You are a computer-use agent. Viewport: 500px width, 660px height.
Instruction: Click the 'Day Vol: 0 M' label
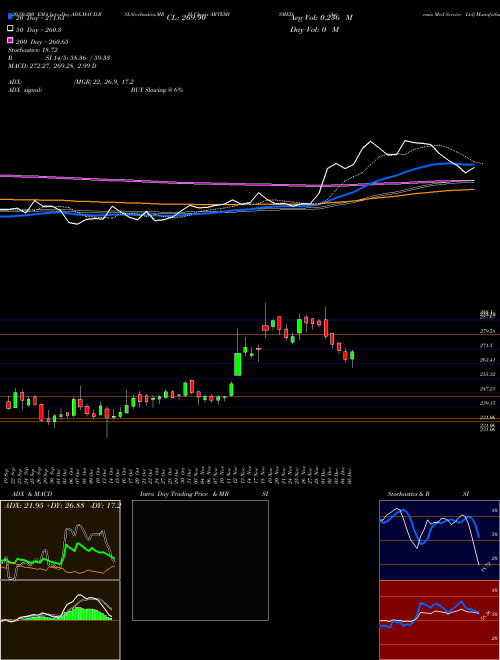point(314,29)
